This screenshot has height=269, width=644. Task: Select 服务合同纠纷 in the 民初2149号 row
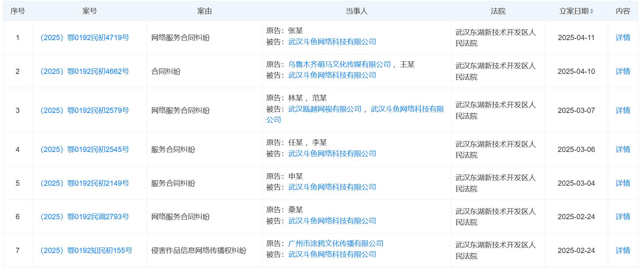pos(173,183)
